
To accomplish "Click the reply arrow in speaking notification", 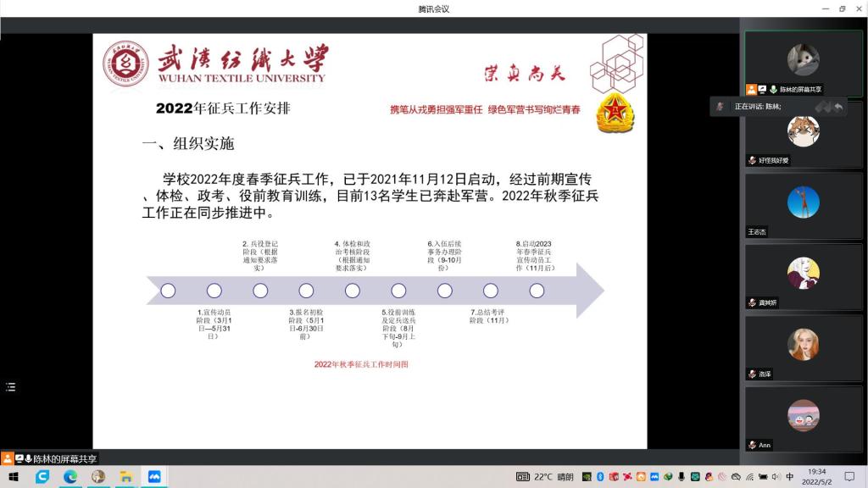I will 838,107.
